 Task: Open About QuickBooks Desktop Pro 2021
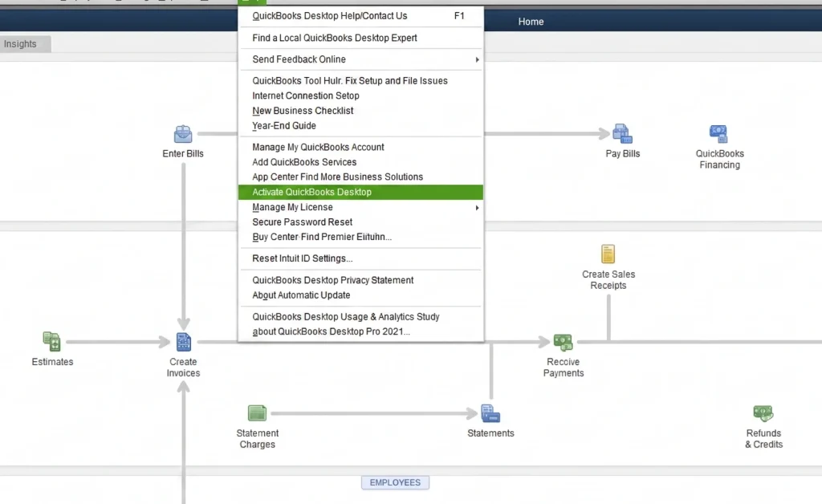[x=360, y=331]
